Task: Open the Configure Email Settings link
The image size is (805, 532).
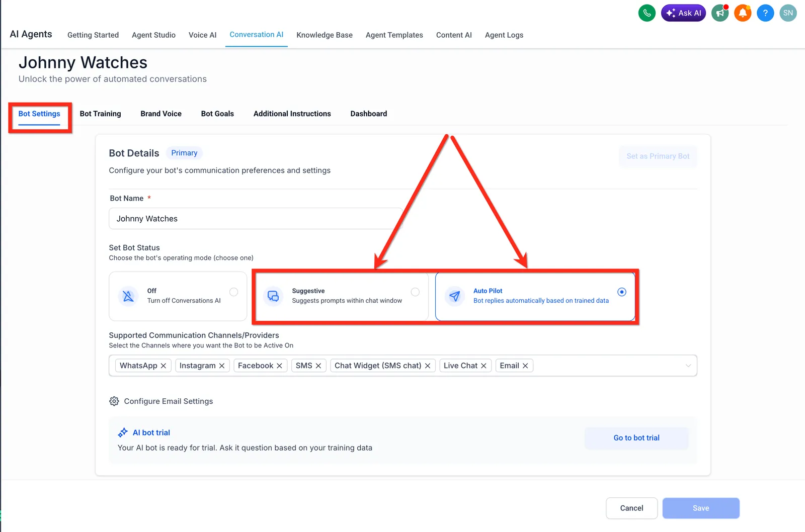Action: (169, 401)
